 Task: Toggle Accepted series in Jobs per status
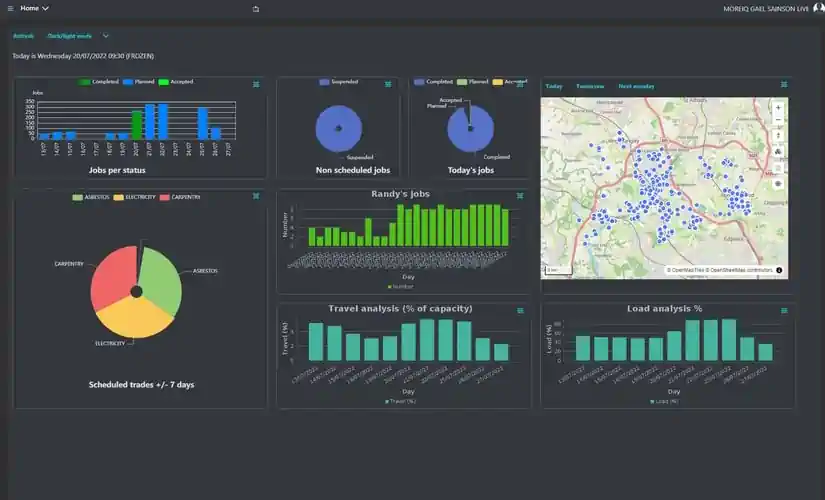click(x=176, y=82)
